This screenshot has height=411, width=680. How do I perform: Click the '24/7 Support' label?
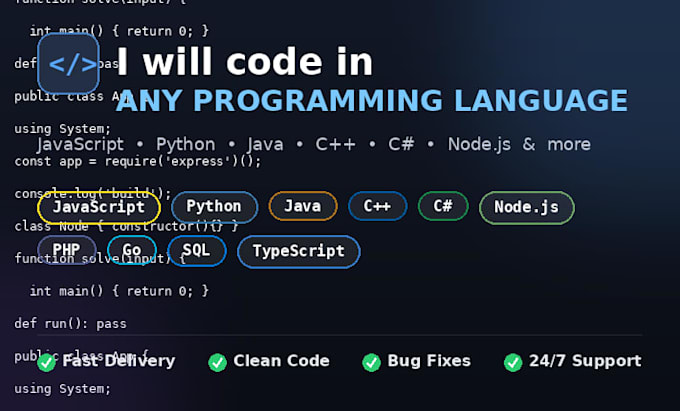coord(585,361)
